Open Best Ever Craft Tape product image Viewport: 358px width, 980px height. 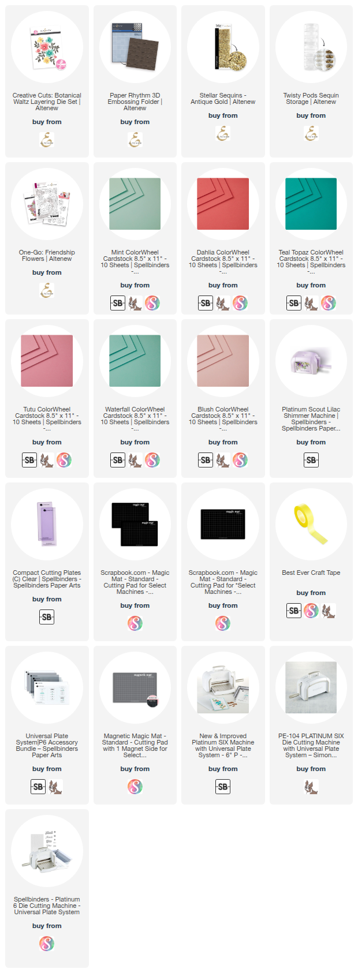click(x=311, y=524)
